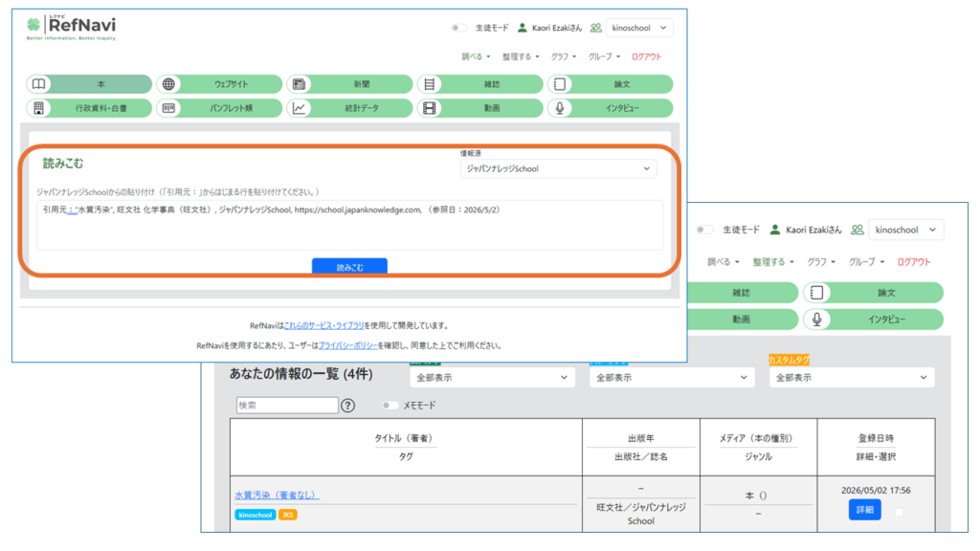
Task: Click group icon beside kinoschool in back window
Action: (857, 230)
